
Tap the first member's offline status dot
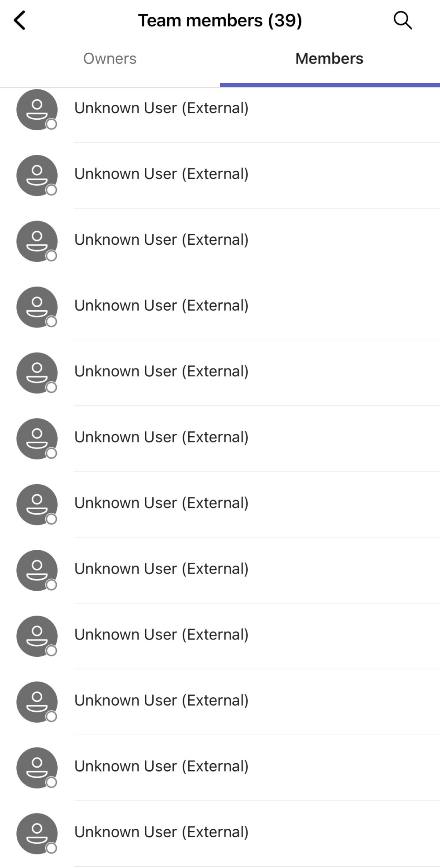click(x=51, y=124)
